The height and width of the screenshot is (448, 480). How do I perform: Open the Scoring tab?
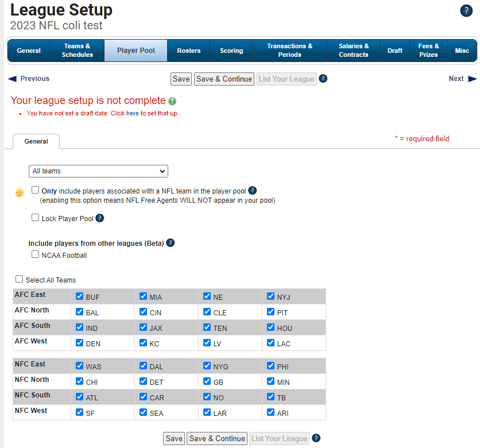pos(231,51)
